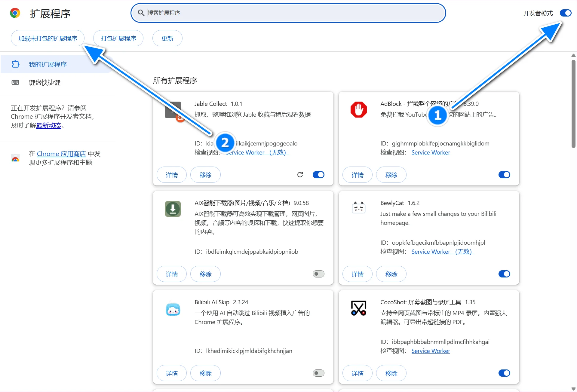Remove the BewlyCat extension

point(391,274)
